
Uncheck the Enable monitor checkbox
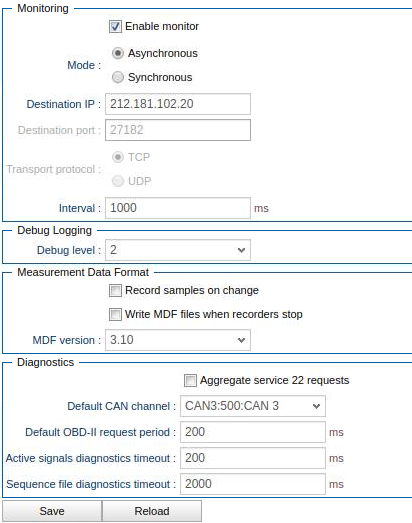115,27
